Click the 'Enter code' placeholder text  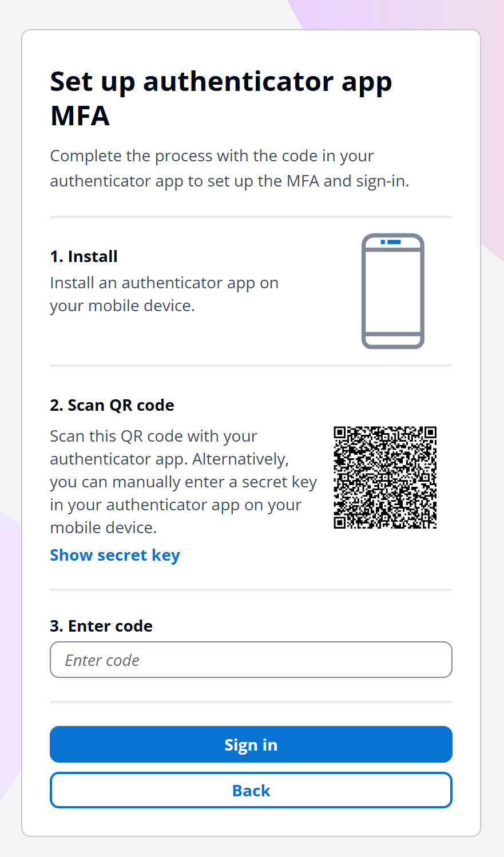pyautogui.click(x=102, y=660)
